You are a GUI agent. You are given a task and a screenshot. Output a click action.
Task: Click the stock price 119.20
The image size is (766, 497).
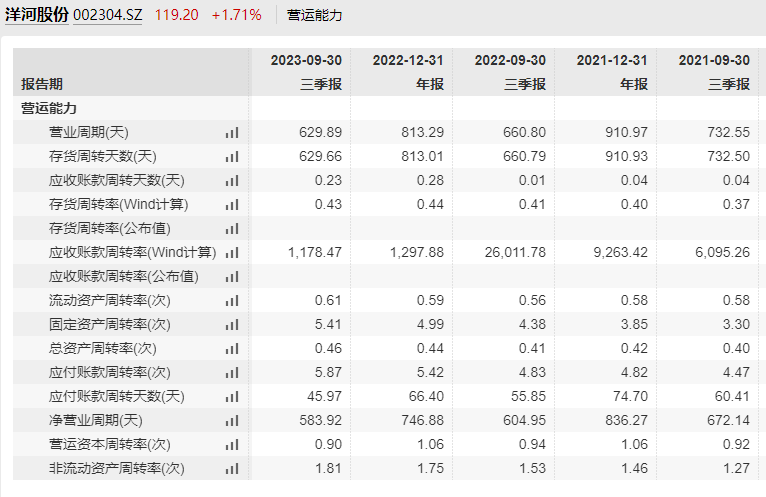click(177, 15)
